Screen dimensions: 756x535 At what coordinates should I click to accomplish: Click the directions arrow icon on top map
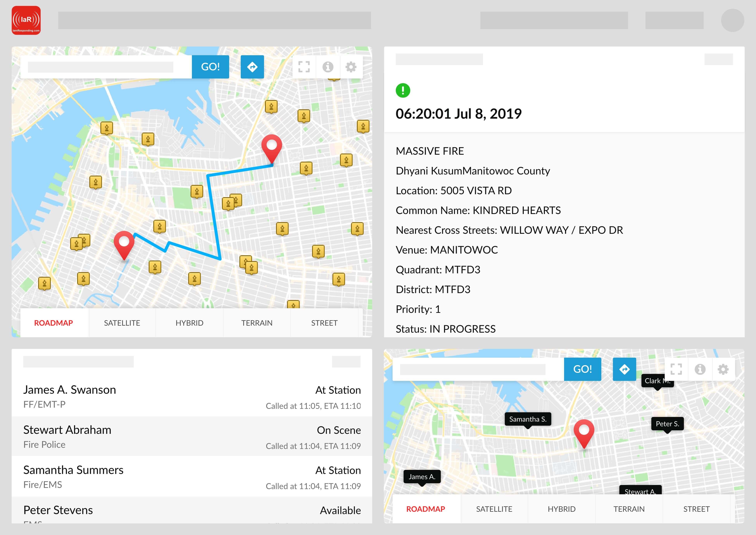click(252, 67)
